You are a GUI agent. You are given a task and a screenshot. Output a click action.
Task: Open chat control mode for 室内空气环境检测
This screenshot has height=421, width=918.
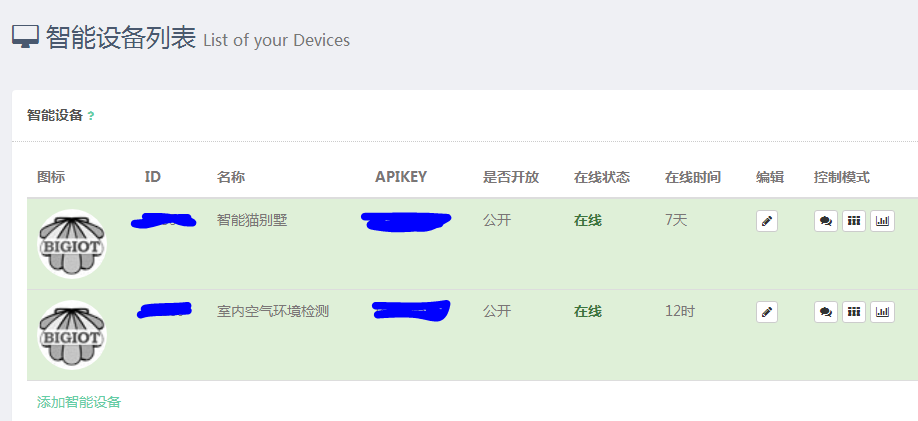(x=825, y=312)
